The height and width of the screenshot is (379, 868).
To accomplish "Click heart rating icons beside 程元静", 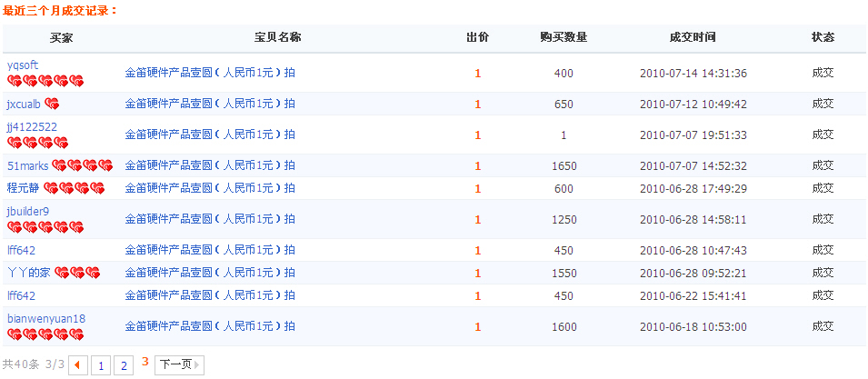I will (x=75, y=188).
